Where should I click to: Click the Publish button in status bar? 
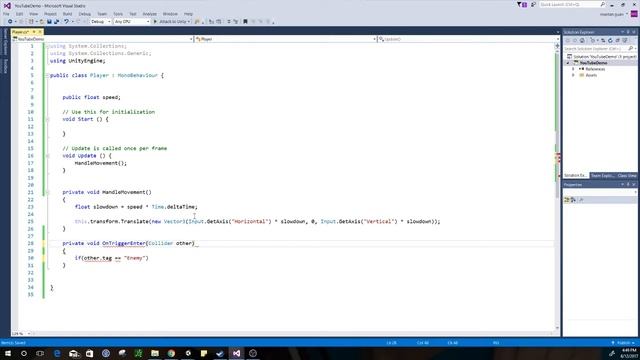pyautogui.click(x=623, y=343)
